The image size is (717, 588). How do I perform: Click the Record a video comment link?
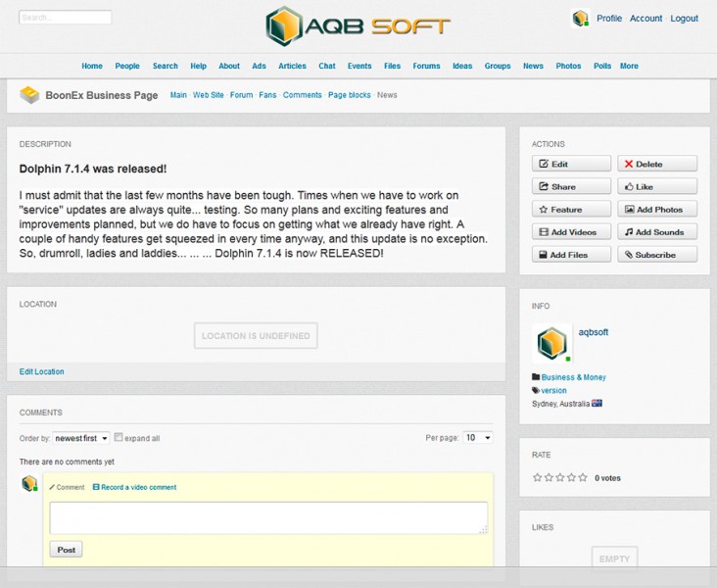(134, 487)
